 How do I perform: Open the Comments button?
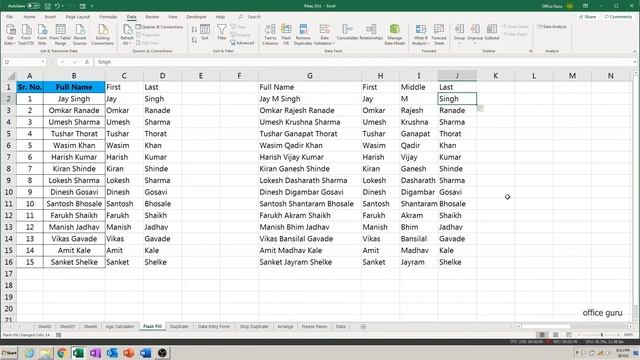(618, 17)
